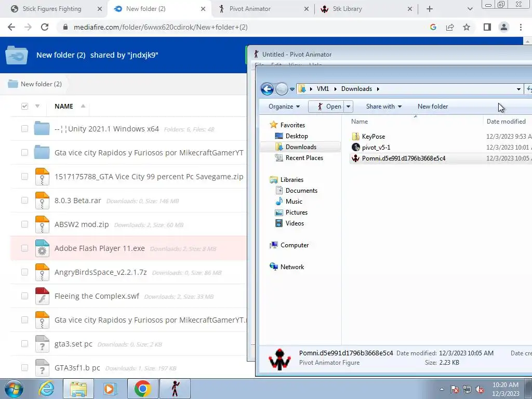
Task: Open the Share page icon in address bar
Action: click(x=450, y=27)
